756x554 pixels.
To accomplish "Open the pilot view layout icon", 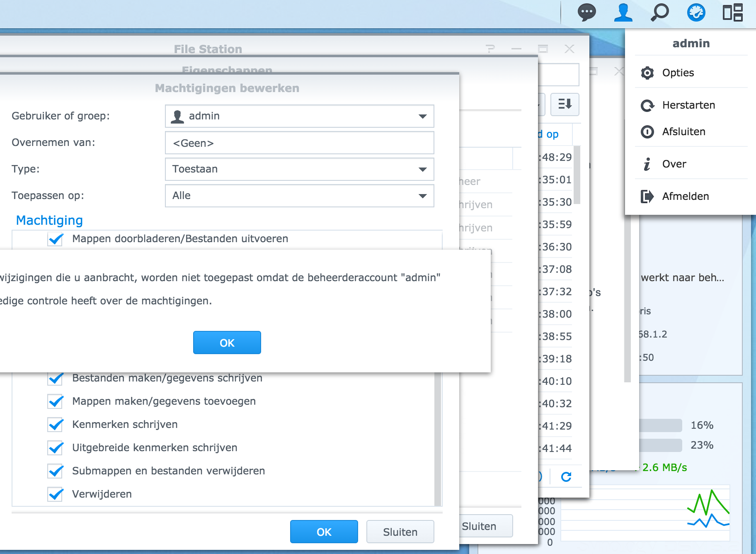I will 732,12.
